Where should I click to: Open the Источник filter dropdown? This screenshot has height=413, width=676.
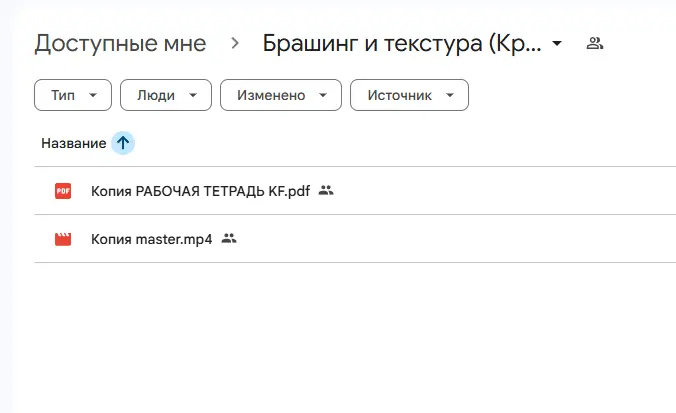click(x=409, y=95)
